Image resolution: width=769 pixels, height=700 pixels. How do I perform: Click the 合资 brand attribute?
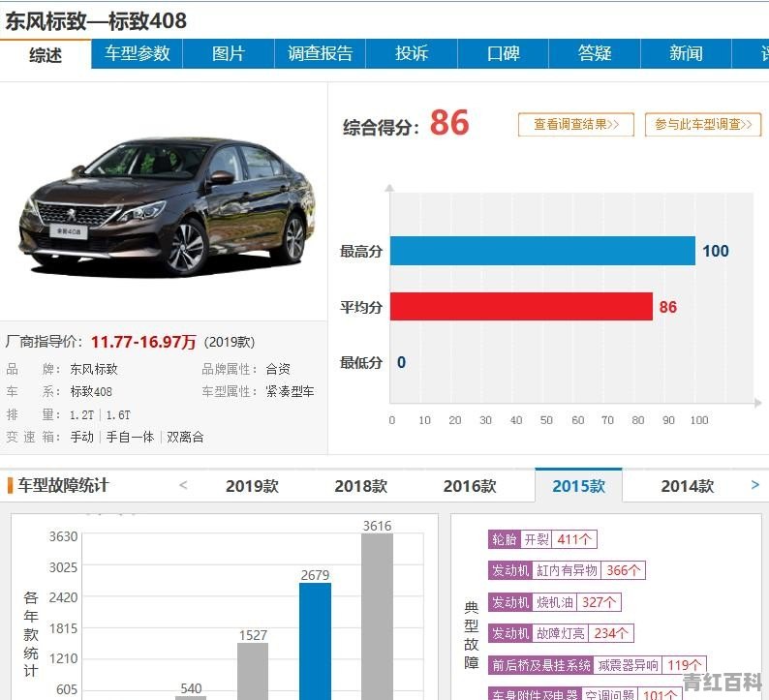[278, 369]
